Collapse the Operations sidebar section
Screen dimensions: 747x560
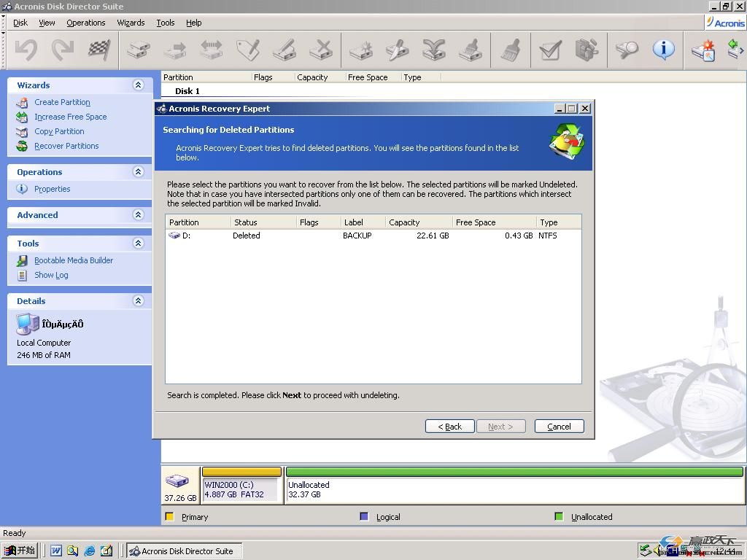pyautogui.click(x=138, y=172)
